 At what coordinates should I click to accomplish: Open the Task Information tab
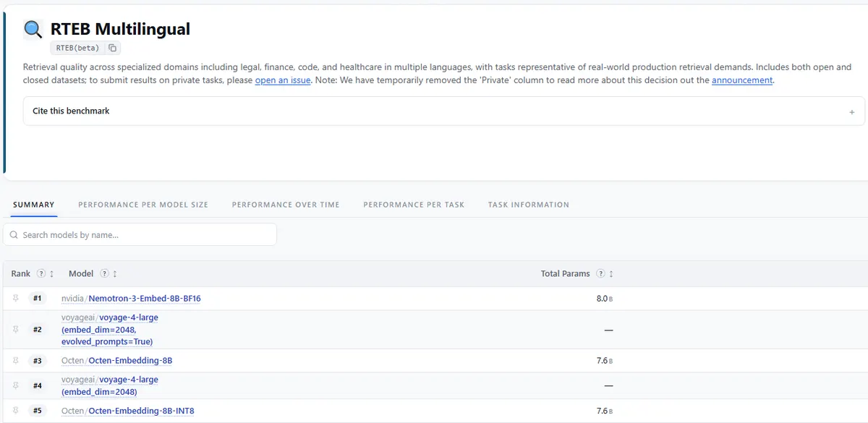coord(529,205)
